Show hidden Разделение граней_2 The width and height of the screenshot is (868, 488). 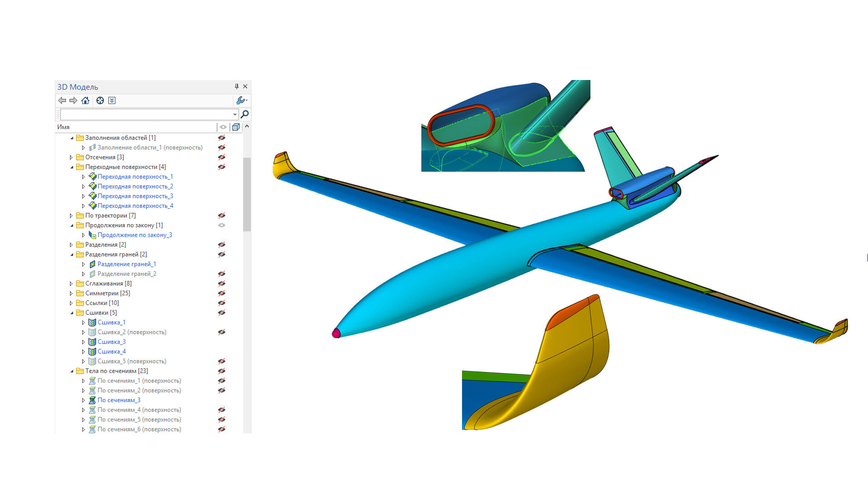(x=222, y=274)
